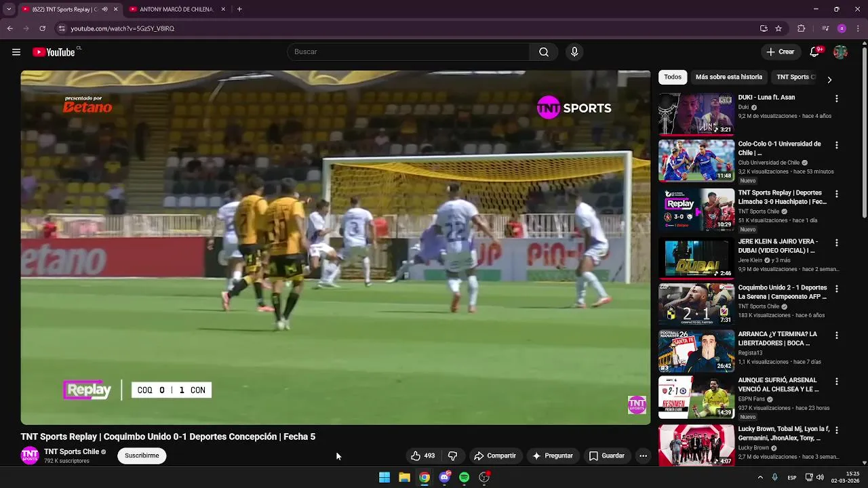Select 'Más sobre esta historia' chip
This screenshot has width=868, height=488.
729,77
